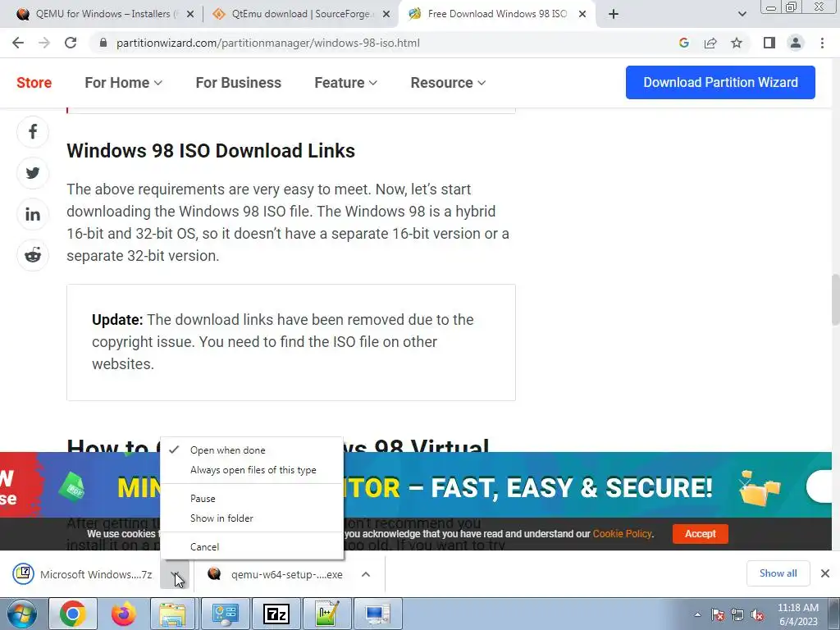Expand the Resource menu

coord(448,83)
